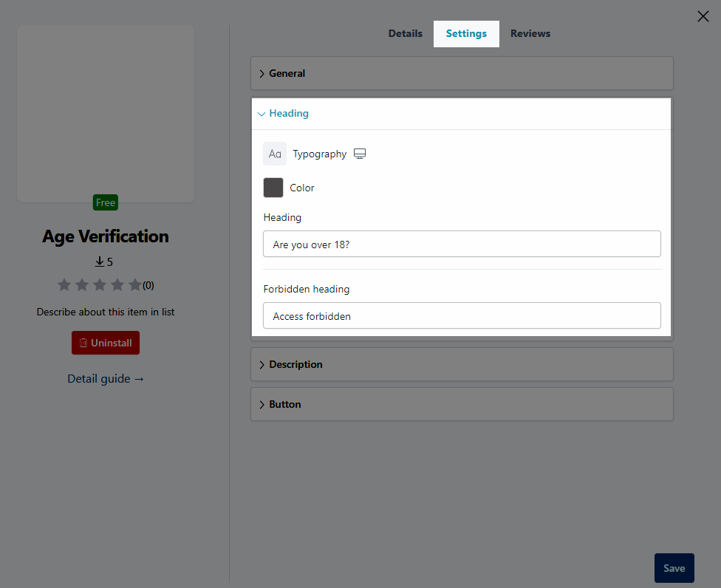Viewport: 721px width, 588px height.
Task: Expand the Button section
Action: [x=462, y=405]
